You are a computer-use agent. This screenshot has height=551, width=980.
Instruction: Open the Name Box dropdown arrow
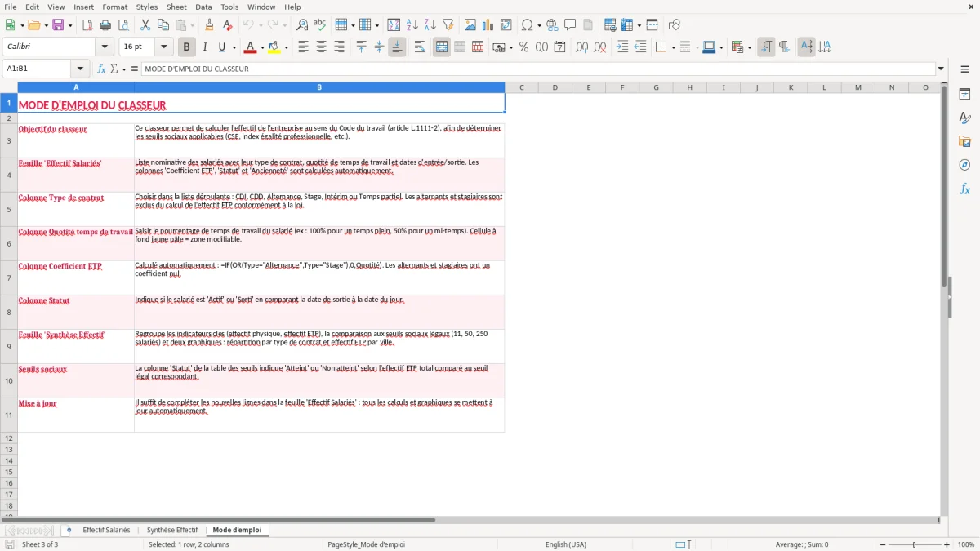point(80,69)
